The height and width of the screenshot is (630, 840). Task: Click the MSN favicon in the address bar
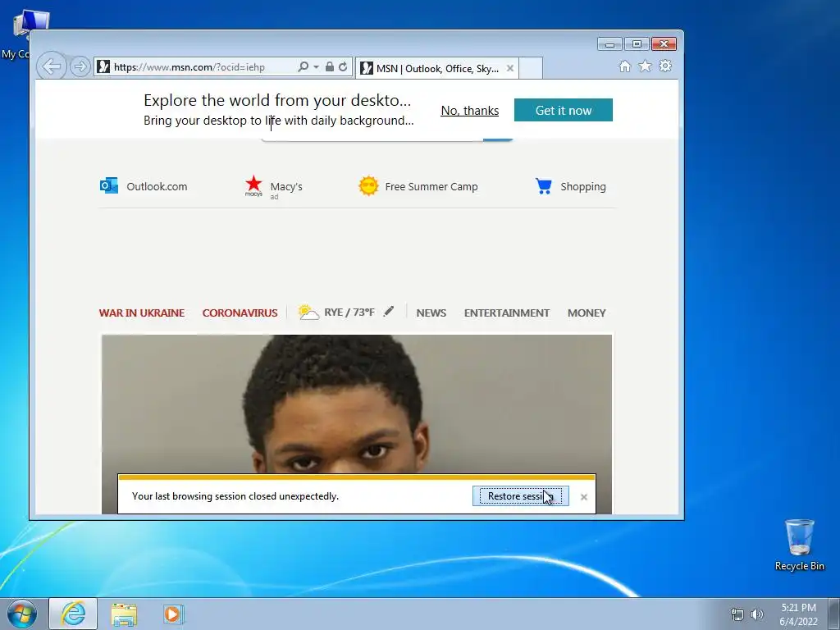pyautogui.click(x=103, y=67)
